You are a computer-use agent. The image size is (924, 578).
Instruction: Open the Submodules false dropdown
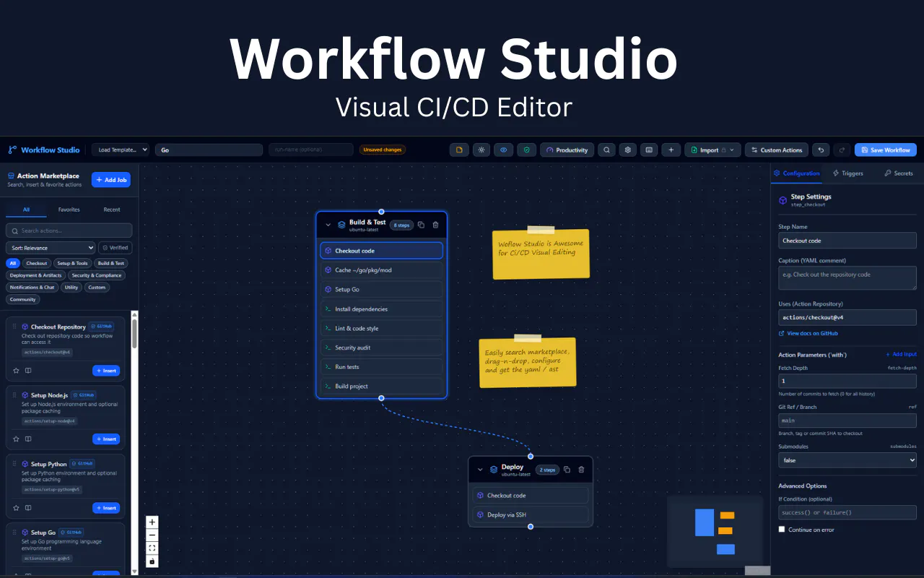tap(847, 460)
